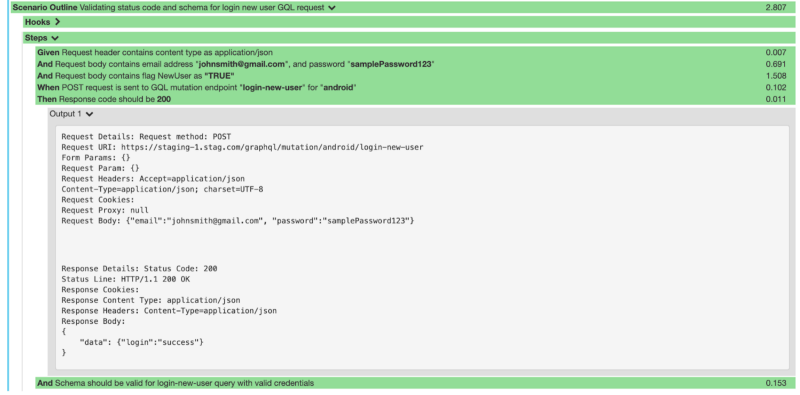Click the Content-Type request header line
This screenshot has width=800, height=395.
click(x=162, y=189)
